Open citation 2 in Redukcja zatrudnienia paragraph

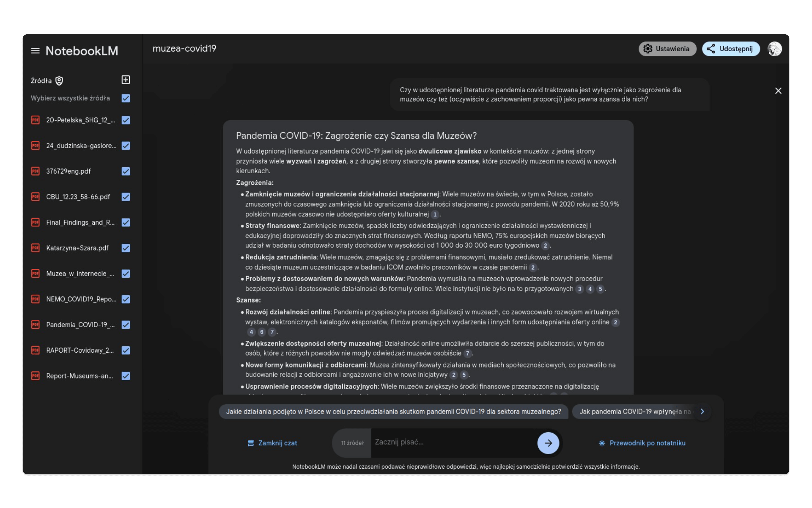(533, 268)
